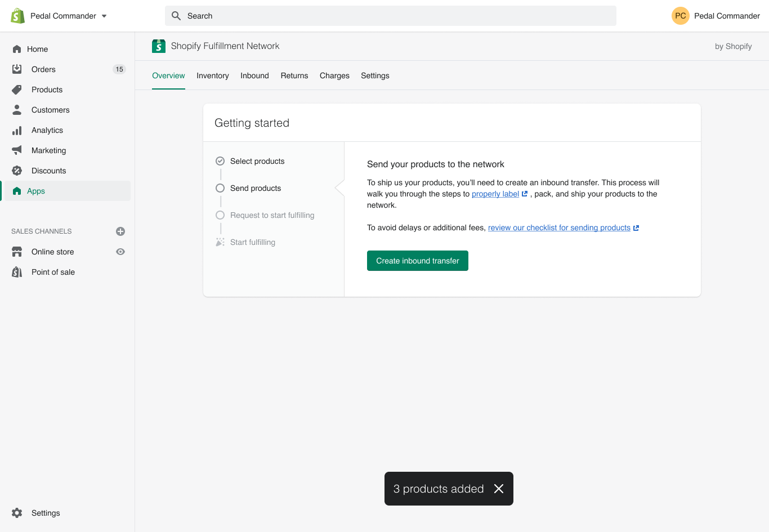
Task: Click the search magnifier icon
Action: click(x=176, y=16)
